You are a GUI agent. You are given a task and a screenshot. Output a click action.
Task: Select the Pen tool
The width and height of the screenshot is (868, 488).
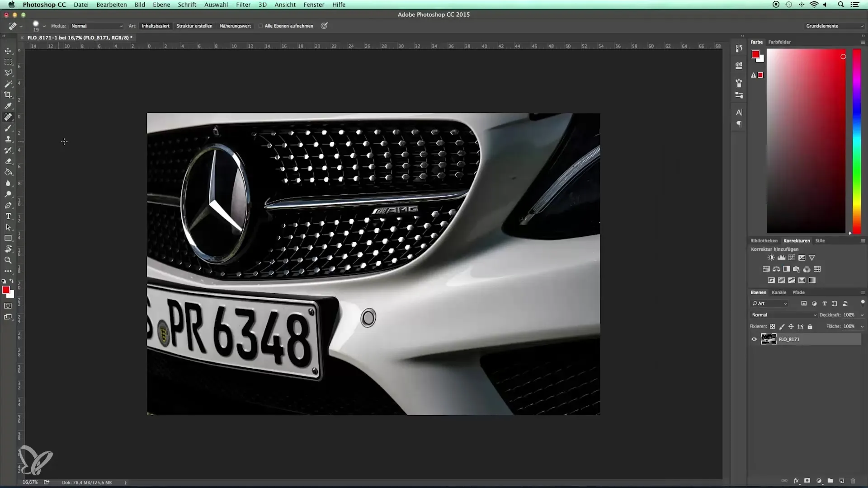8,205
